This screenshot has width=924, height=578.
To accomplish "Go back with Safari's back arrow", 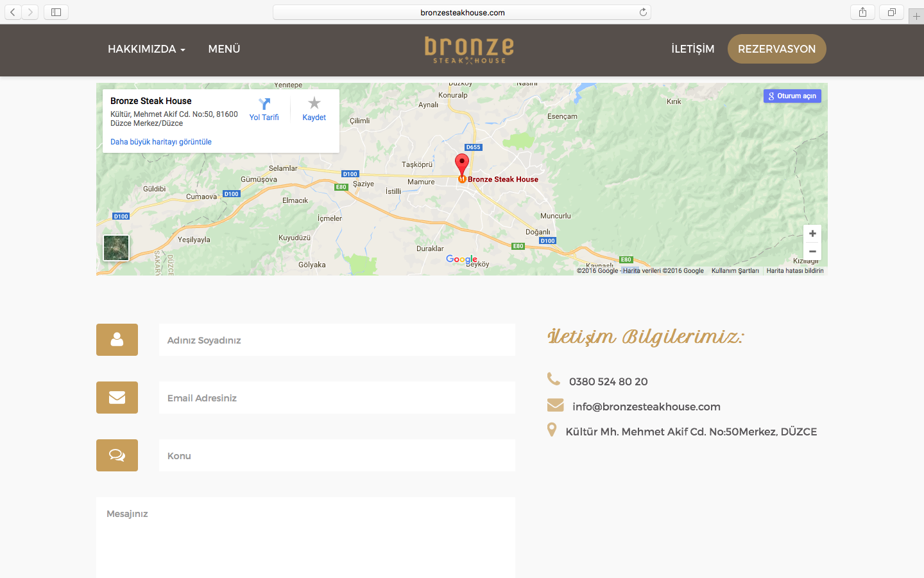I will click(x=13, y=12).
